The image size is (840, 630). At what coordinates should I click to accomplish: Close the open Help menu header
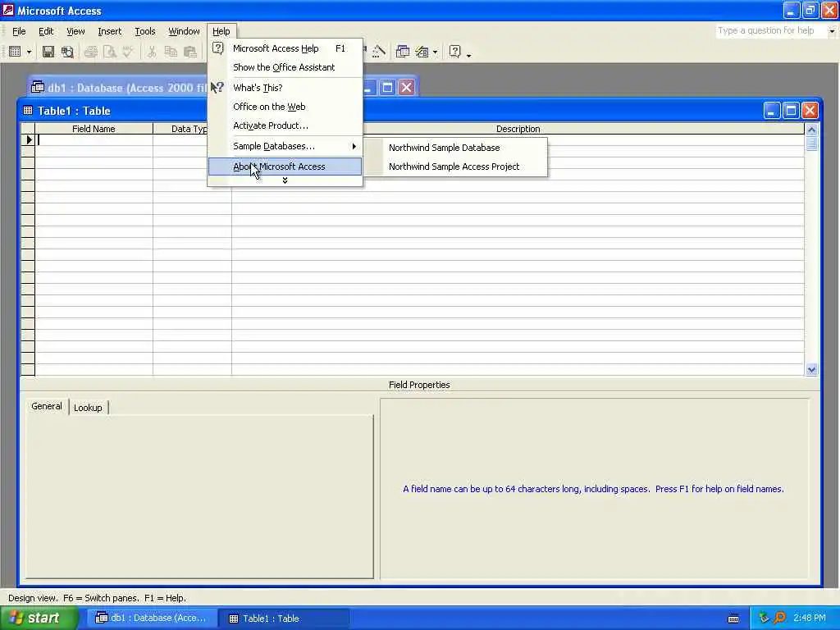click(221, 31)
